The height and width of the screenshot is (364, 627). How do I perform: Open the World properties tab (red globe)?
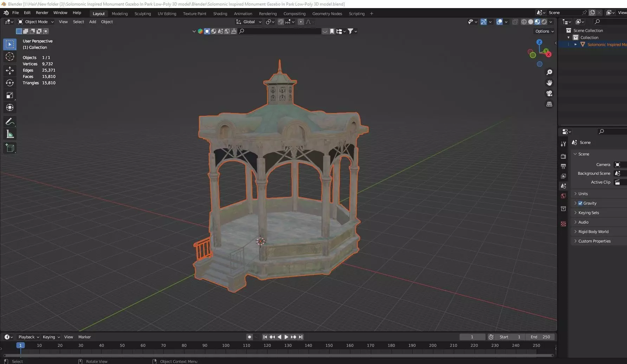click(x=563, y=196)
